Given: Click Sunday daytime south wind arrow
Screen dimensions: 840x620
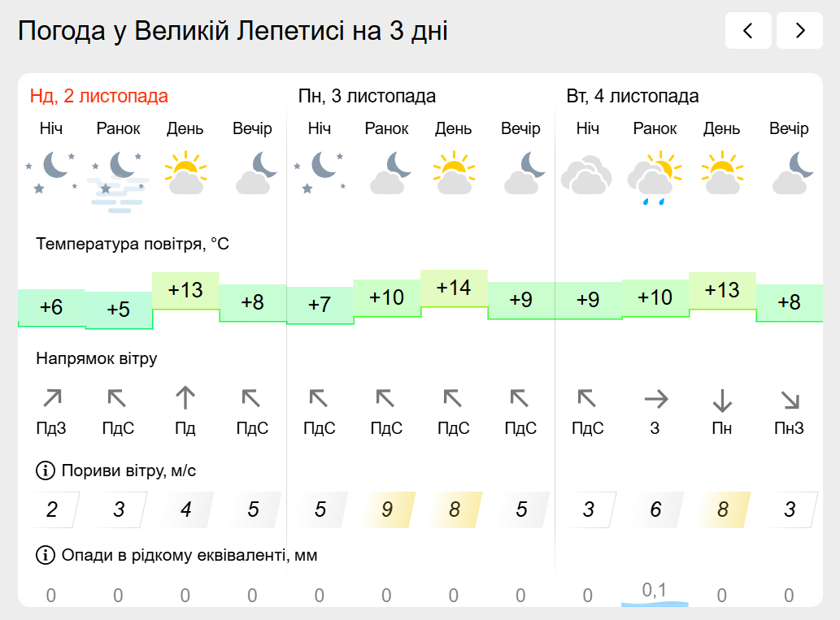Looking at the screenshot, I should [x=185, y=398].
